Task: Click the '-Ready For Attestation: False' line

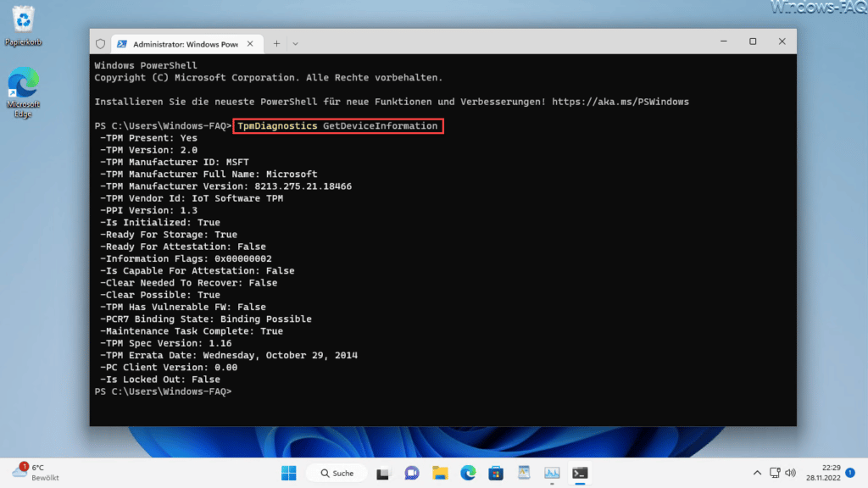Action: pos(183,247)
